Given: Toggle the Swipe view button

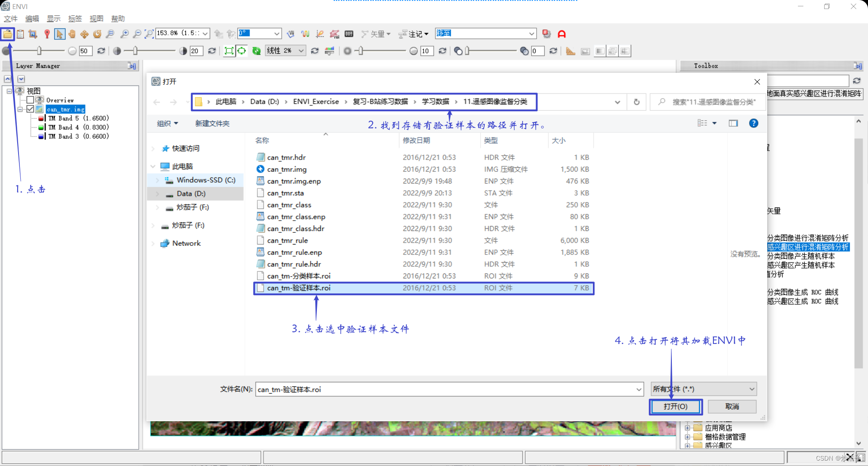Looking at the screenshot, I should coord(625,51).
